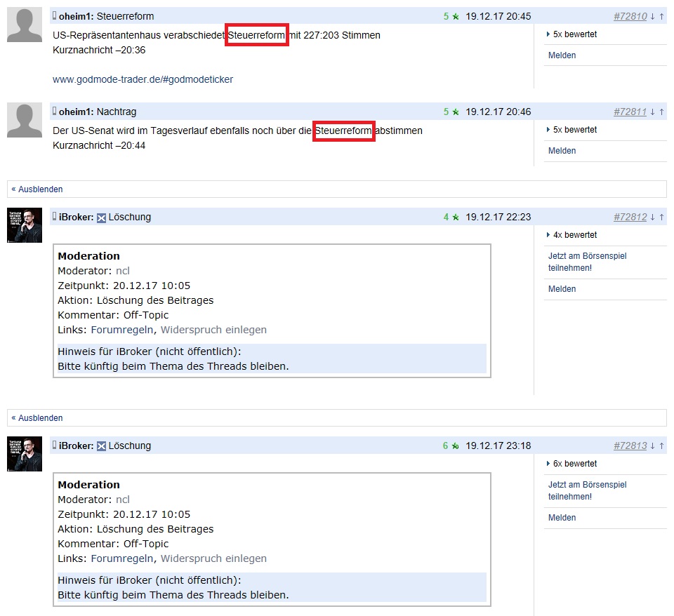Screen dimensions: 674x616
Task: Open oheim1's avatar on the Nachtrag post
Action: pyautogui.click(x=25, y=120)
